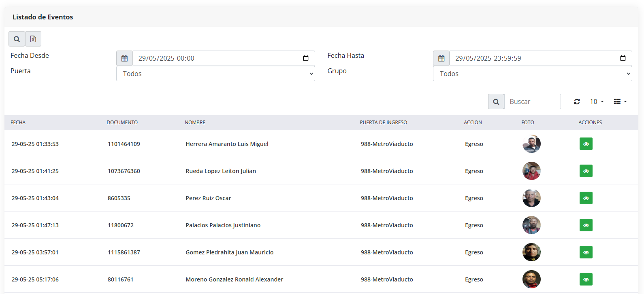Click timestamp 29-05-25 01:47:13
The width and height of the screenshot is (644, 294).
[x=35, y=225]
